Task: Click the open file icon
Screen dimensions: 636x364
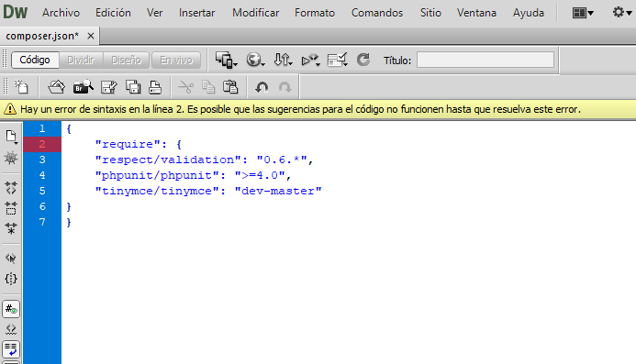Action: (x=56, y=87)
